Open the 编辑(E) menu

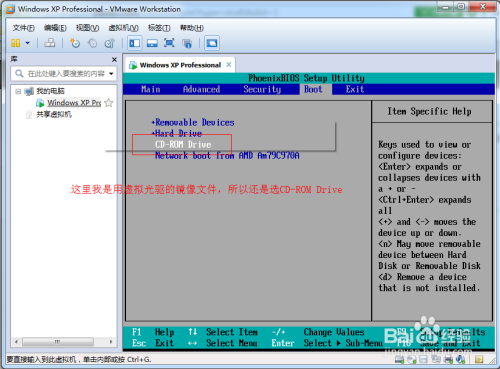tap(55, 28)
